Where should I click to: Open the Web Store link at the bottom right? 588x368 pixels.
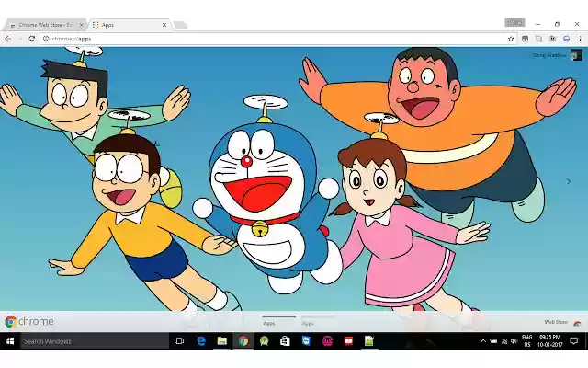(562, 322)
